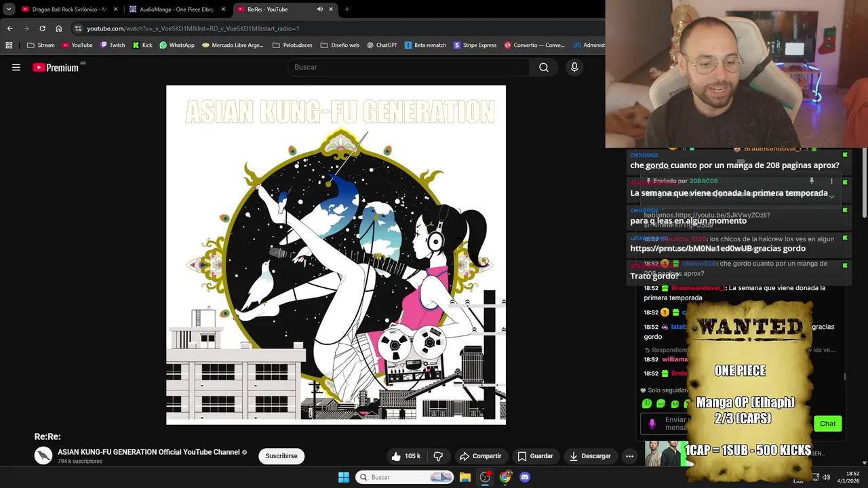The height and width of the screenshot is (488, 868).
Task: Subscribe using the Suscribirse button
Action: click(x=281, y=456)
